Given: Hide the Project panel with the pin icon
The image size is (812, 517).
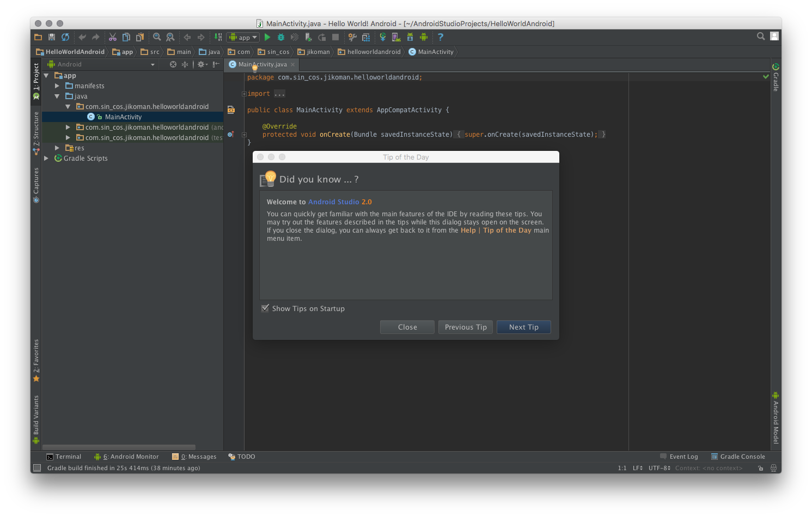Looking at the screenshot, I should tap(216, 64).
